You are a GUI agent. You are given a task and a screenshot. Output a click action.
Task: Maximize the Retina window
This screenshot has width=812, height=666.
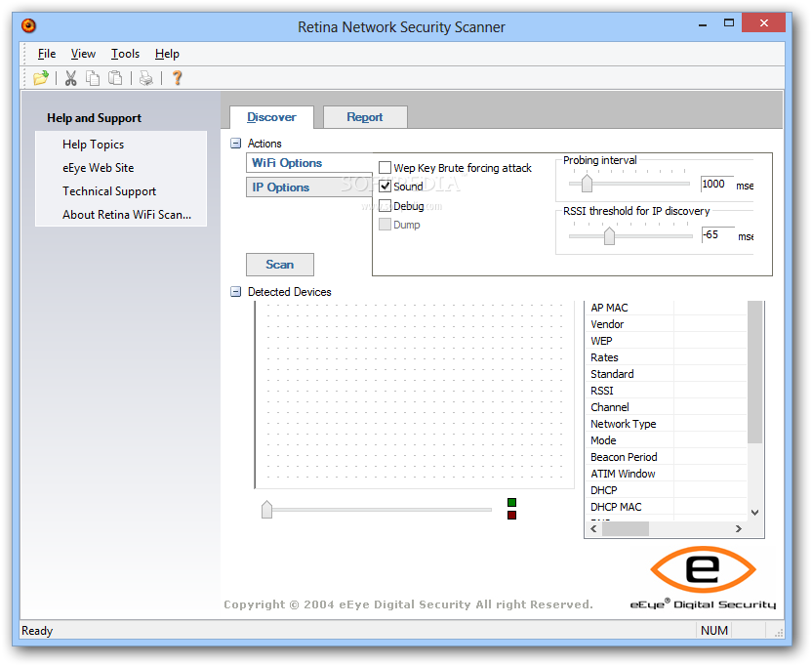point(729,22)
